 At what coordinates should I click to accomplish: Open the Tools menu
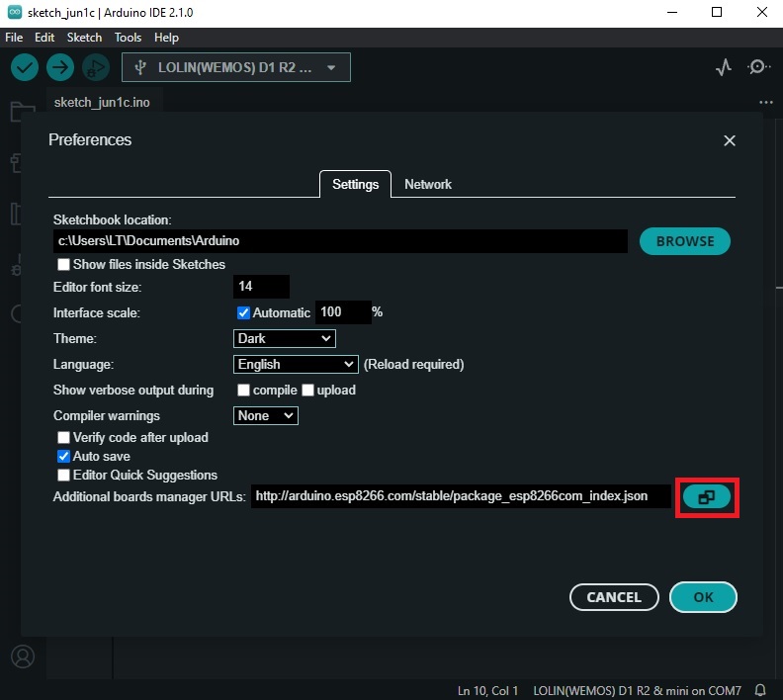(128, 38)
